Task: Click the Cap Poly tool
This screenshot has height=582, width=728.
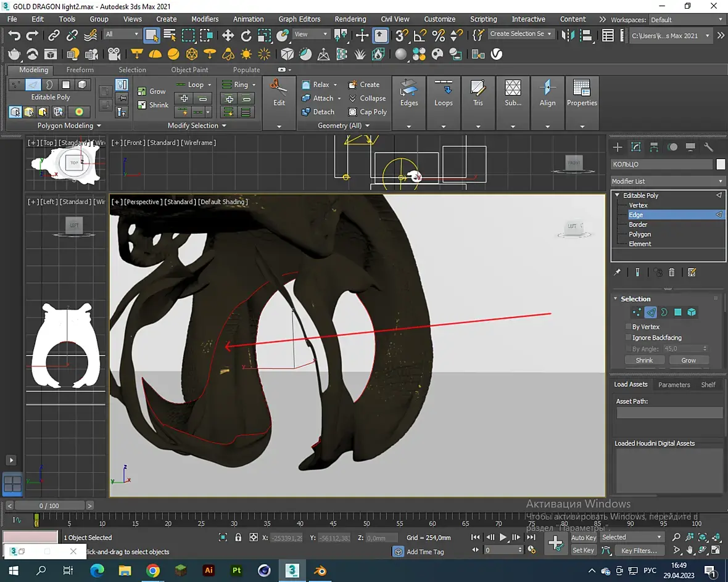Action: pyautogui.click(x=368, y=112)
